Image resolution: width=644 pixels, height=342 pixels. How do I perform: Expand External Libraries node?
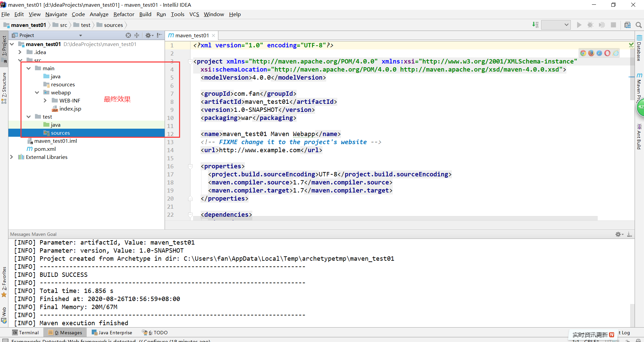[x=12, y=157]
